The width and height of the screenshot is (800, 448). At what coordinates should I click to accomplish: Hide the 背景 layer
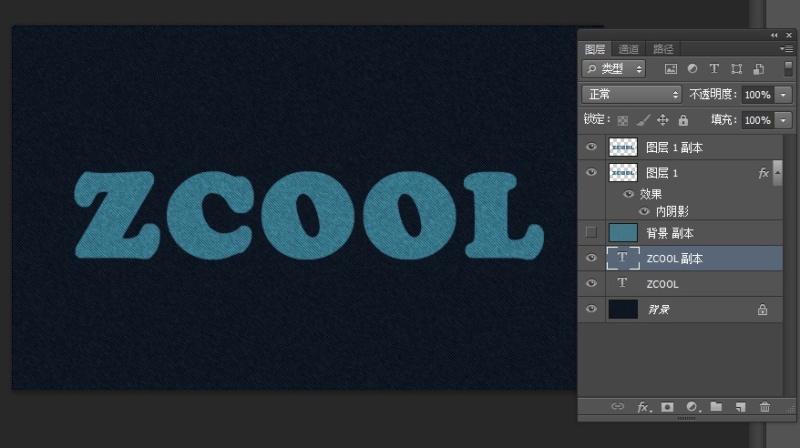[591, 309]
